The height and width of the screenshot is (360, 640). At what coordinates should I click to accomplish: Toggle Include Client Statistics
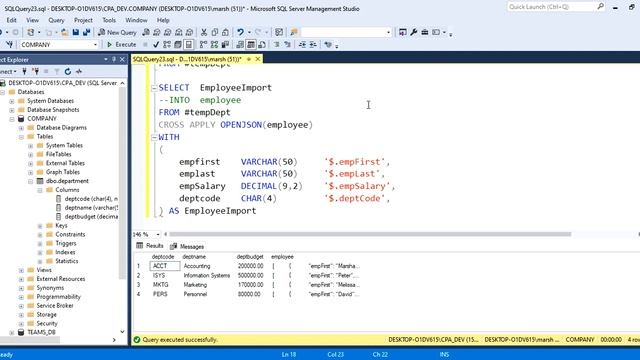click(x=225, y=44)
